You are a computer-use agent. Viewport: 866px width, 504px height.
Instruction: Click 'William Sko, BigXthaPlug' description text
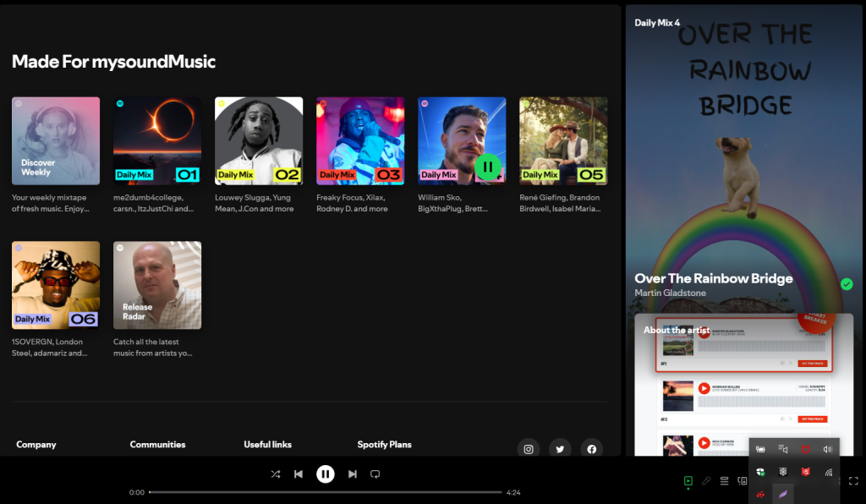click(x=453, y=203)
